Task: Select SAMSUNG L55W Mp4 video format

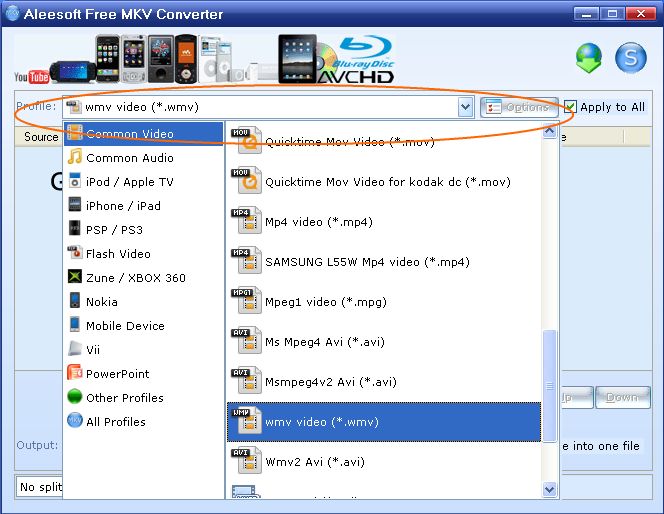Action: (384, 262)
